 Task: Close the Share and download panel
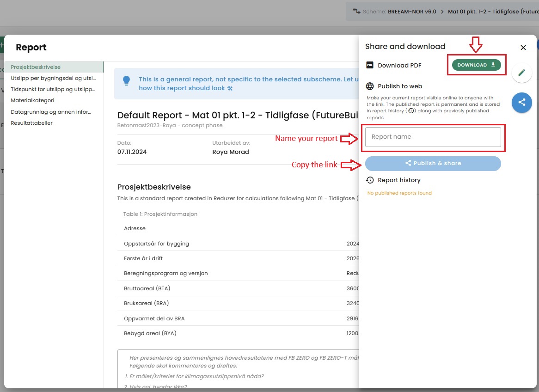pos(523,48)
